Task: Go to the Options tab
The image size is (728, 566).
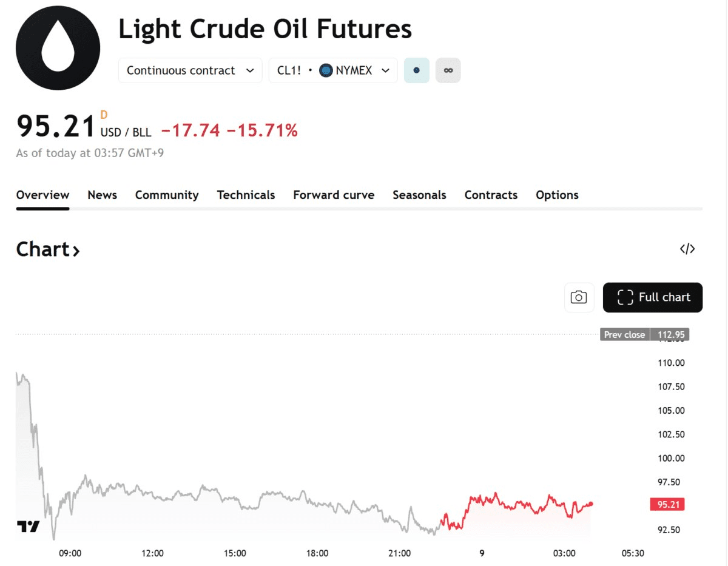Action: tap(557, 195)
